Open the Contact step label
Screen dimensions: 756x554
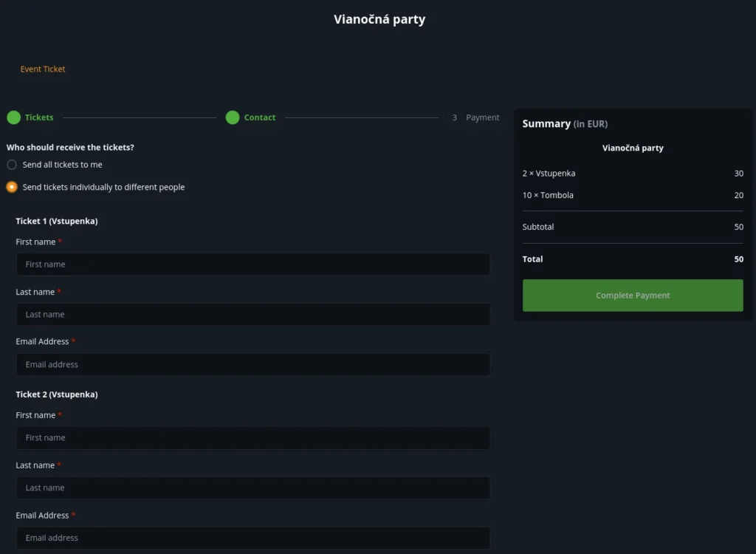pyautogui.click(x=260, y=117)
